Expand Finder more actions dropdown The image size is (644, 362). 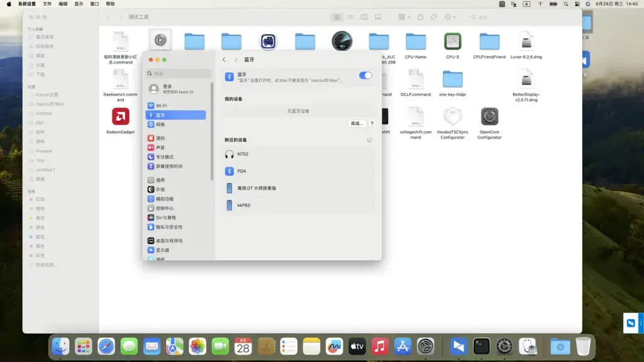coord(450,17)
